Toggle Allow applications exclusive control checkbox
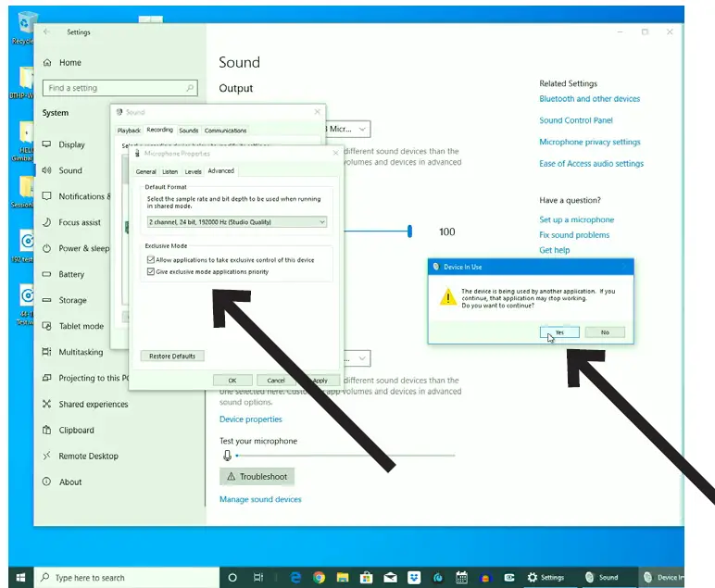This screenshot has width=715, height=588. pos(150,260)
